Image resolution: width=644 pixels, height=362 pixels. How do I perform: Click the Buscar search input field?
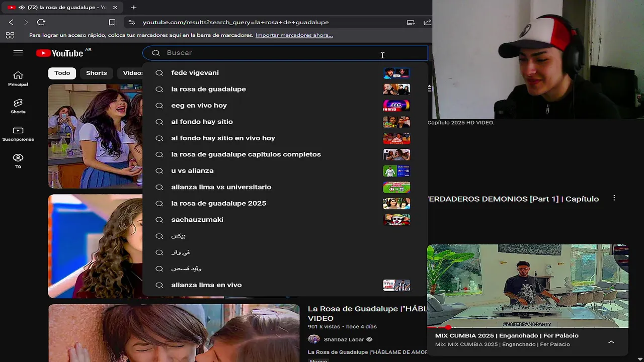tap(285, 53)
